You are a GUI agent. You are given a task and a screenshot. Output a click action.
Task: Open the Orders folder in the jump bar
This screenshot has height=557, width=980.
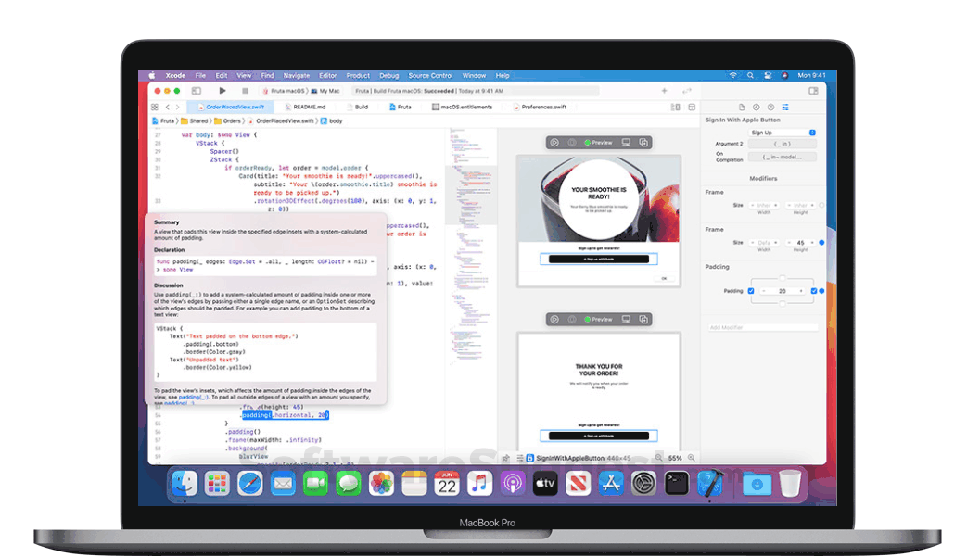pos(227,121)
